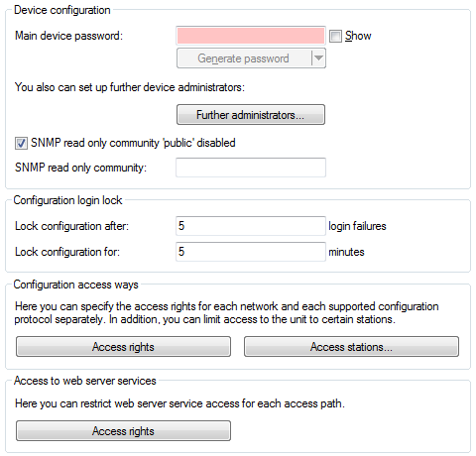This screenshot has height=456, width=476.
Task: Open the Further administrators dialog
Action: pos(251,115)
